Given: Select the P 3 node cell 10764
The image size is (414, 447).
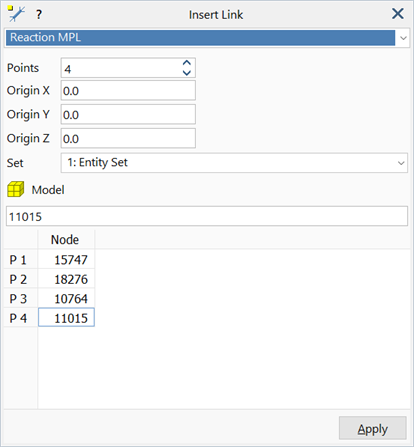Looking at the screenshot, I should coord(66,298).
